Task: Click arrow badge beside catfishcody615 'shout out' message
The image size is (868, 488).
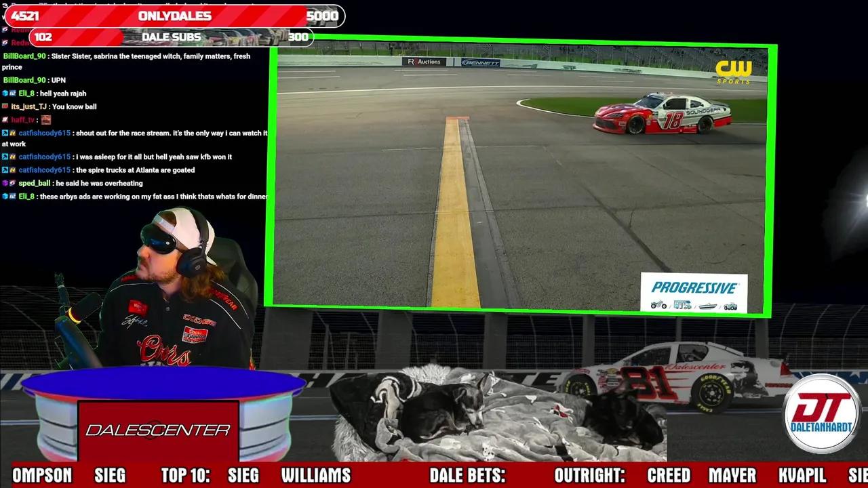Action: (x=5, y=134)
